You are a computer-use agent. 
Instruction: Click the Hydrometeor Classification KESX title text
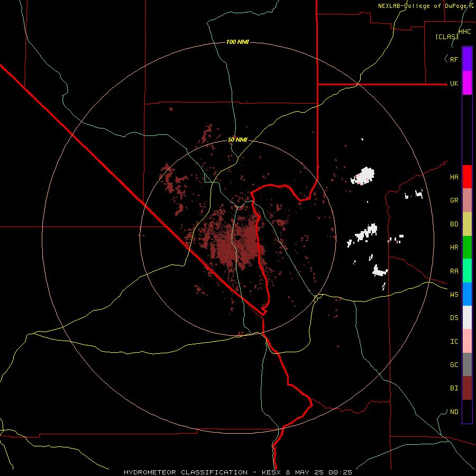(237, 472)
